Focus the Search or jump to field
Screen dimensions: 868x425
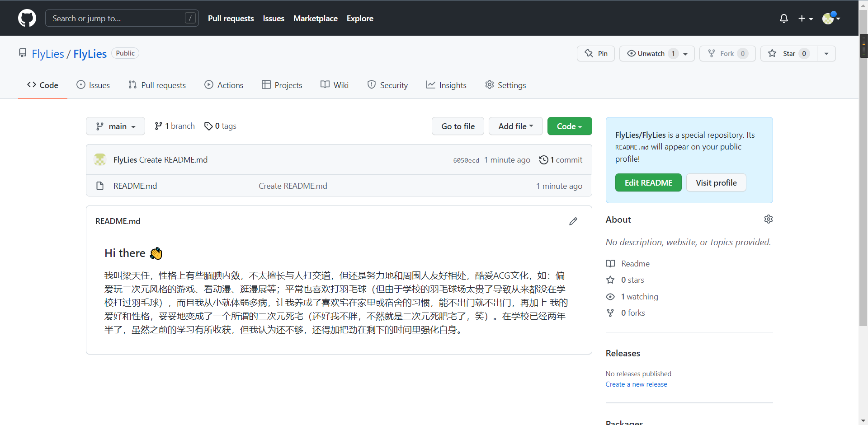122,18
